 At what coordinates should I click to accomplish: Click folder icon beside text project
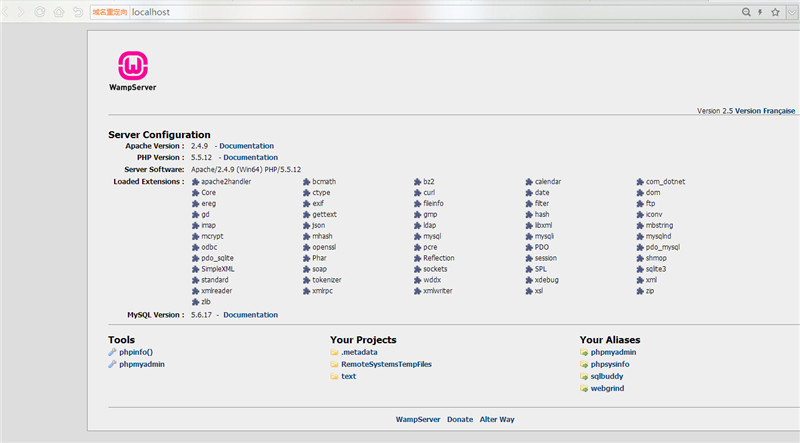(x=334, y=376)
